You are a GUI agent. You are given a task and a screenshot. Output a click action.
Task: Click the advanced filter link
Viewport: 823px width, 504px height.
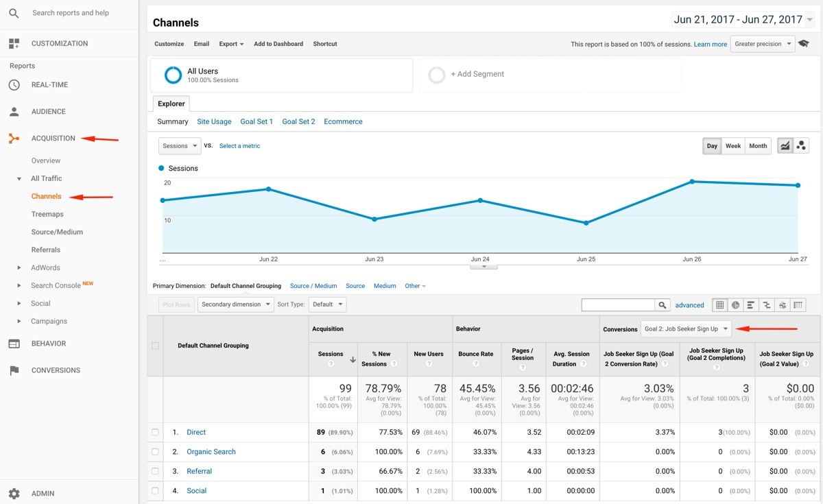coord(690,305)
